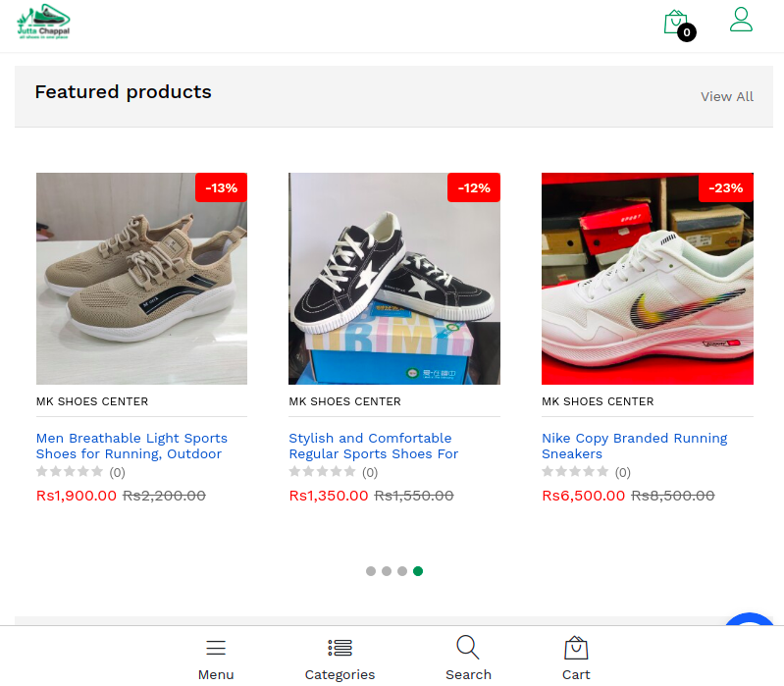Open the shopping bag icon in header
Screen dimensions: 784x686
point(676,23)
